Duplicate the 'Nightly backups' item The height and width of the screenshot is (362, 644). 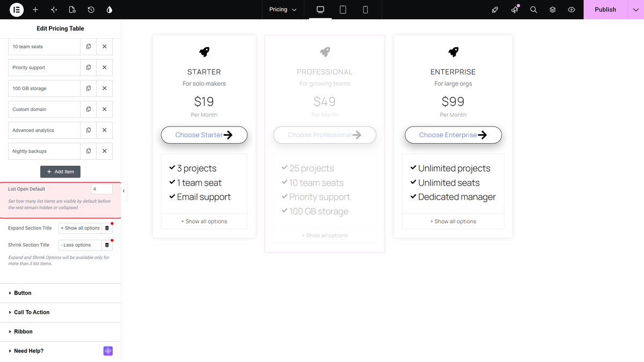pyautogui.click(x=89, y=151)
